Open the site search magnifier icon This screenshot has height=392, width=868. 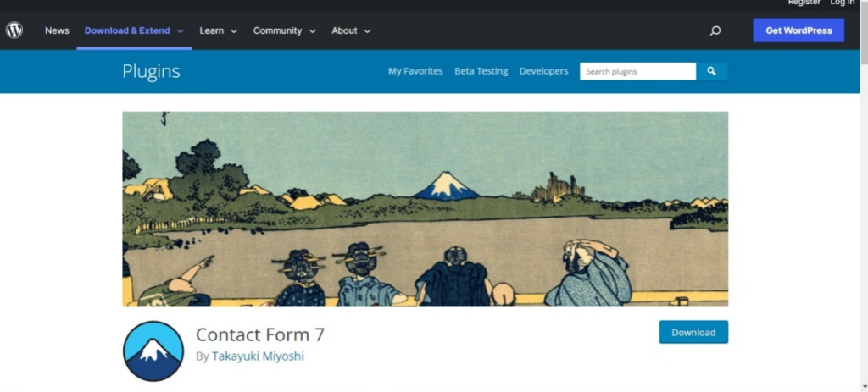coord(715,31)
